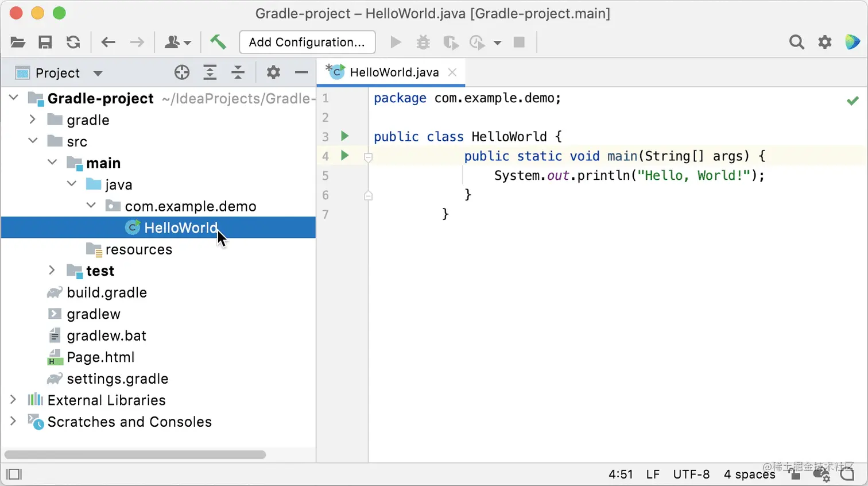Change 4 spaces indent setting
Image resolution: width=868 pixels, height=486 pixels.
coord(749,475)
